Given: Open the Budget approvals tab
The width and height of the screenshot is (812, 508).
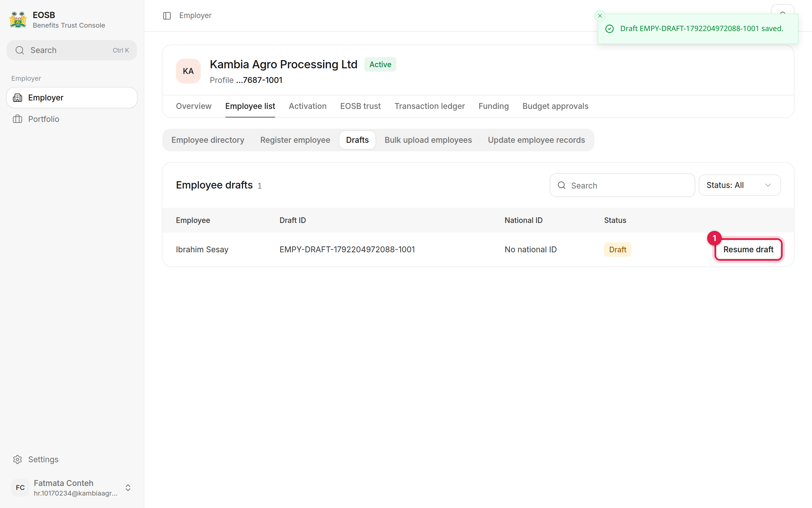Looking at the screenshot, I should (x=555, y=106).
